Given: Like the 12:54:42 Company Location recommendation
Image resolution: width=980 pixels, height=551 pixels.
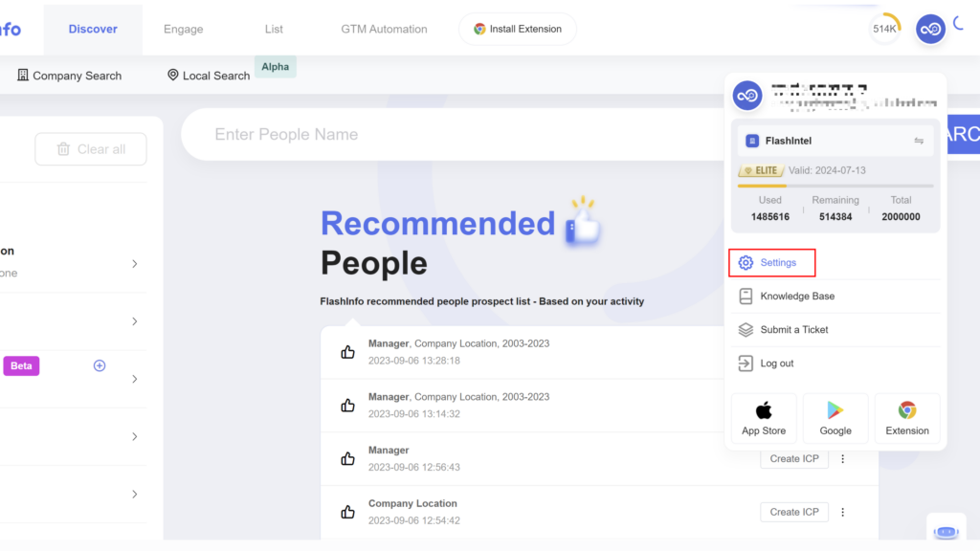Looking at the screenshot, I should 348,512.
